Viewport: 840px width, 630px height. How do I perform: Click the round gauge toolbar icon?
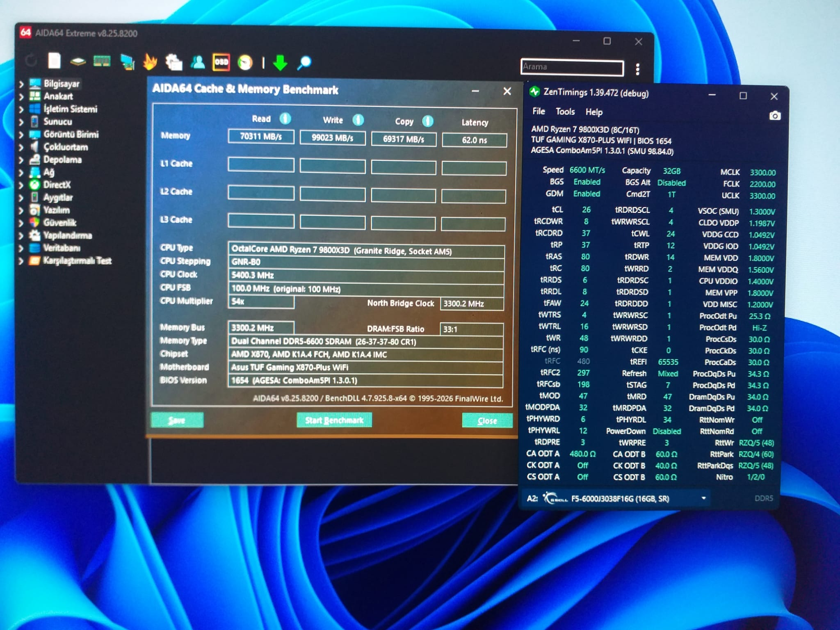pos(245,63)
